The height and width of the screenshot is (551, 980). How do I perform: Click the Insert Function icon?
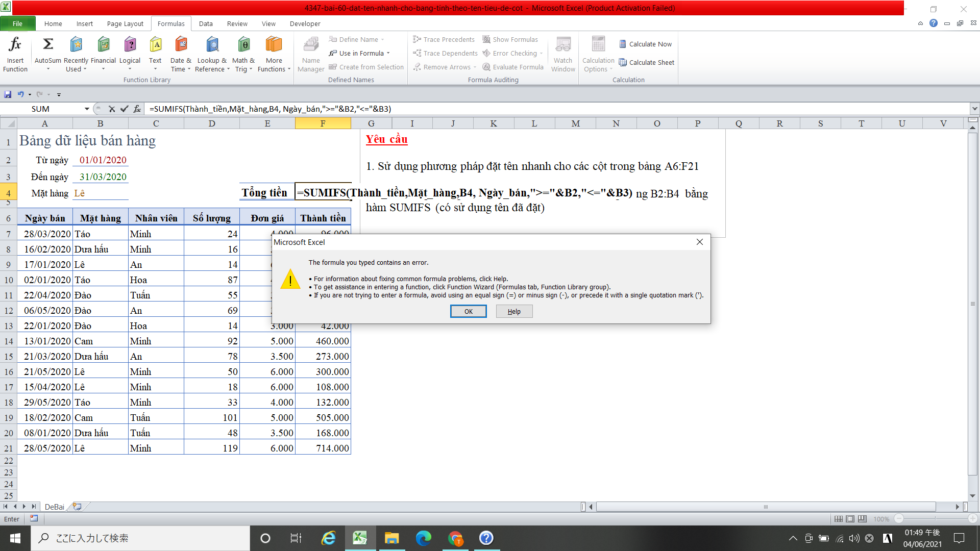(x=15, y=54)
